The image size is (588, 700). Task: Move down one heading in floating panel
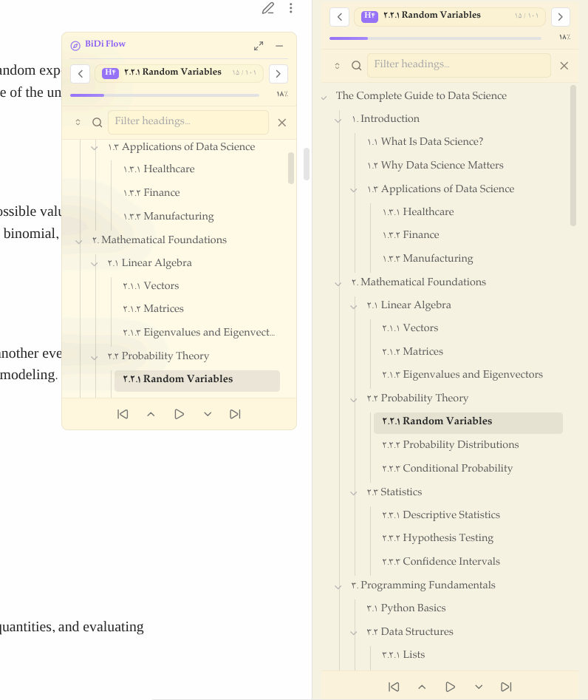(x=208, y=414)
